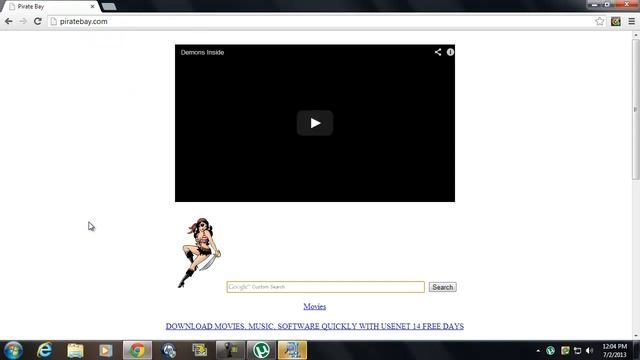Click the pirate girl logo image
640x360 pixels.
coord(200,253)
